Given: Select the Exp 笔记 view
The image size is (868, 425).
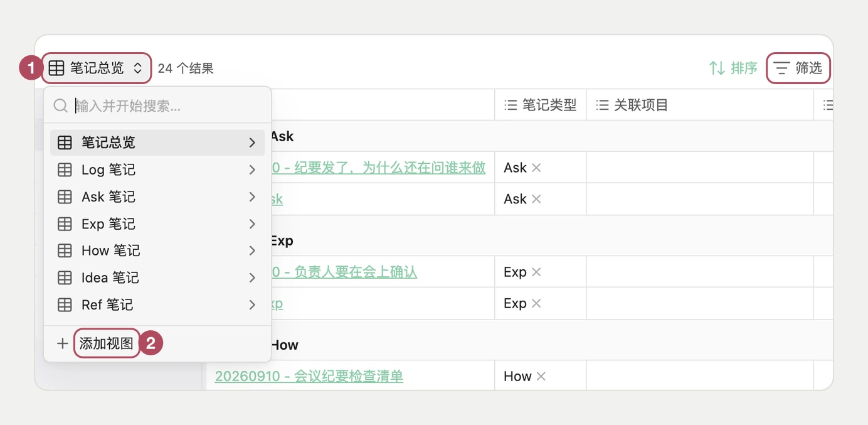Looking at the screenshot, I should click(157, 223).
